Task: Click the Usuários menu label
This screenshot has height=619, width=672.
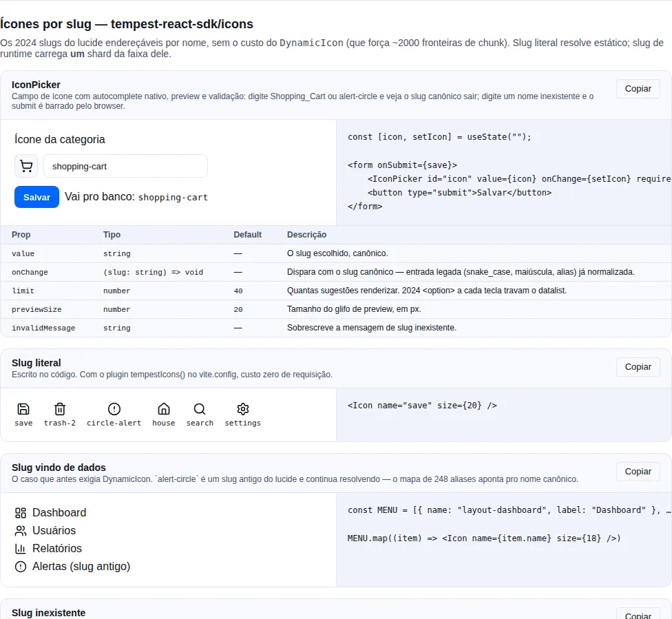Action: 54,531
